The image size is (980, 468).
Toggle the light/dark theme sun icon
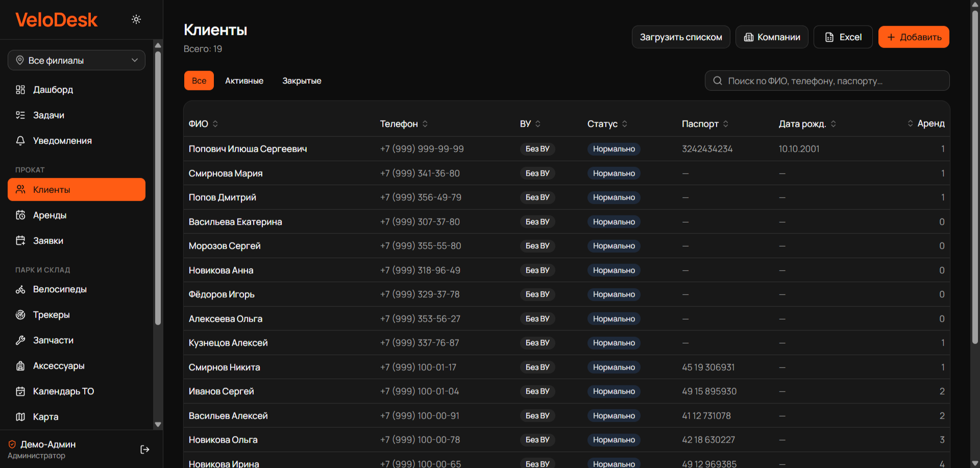[x=136, y=19]
